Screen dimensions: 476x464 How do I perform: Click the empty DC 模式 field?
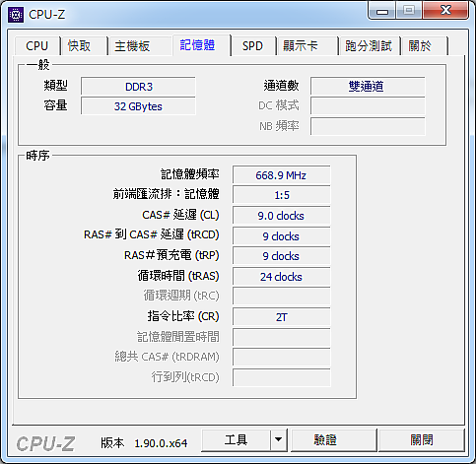368,105
